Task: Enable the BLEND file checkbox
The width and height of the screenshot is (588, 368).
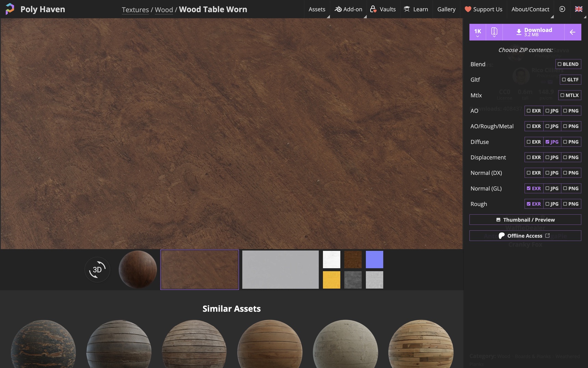Action: coord(568,64)
